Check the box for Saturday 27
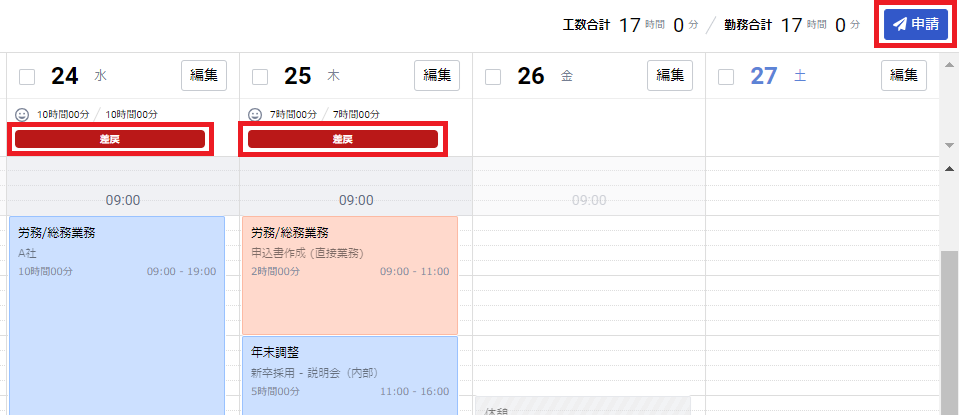 [727, 76]
